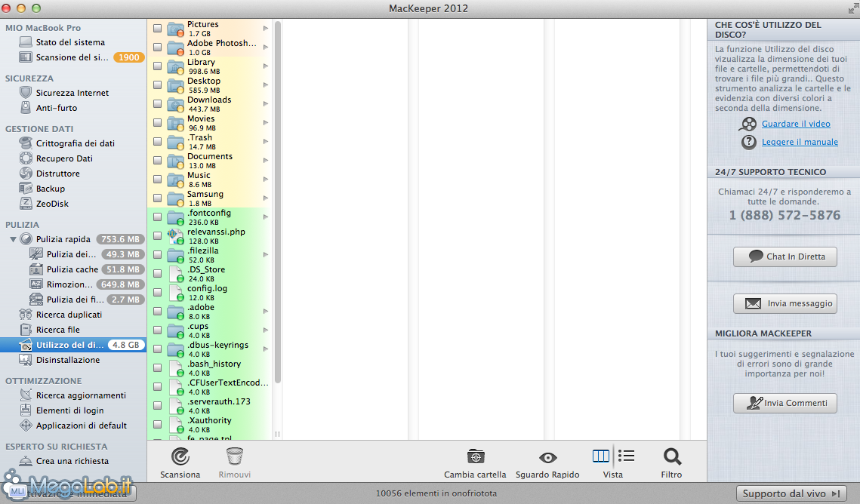Click the Scansiona scan icon

point(180,456)
